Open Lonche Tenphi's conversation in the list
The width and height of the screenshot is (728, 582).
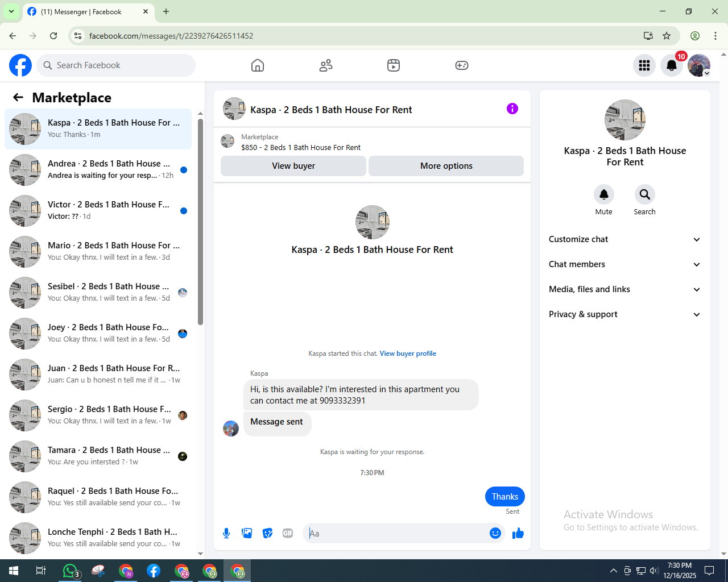(98, 538)
